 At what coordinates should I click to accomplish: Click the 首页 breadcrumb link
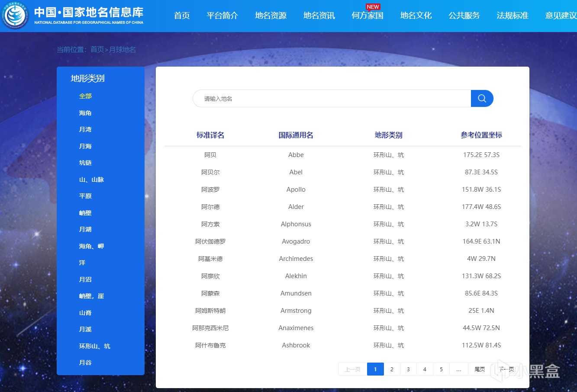tap(97, 50)
